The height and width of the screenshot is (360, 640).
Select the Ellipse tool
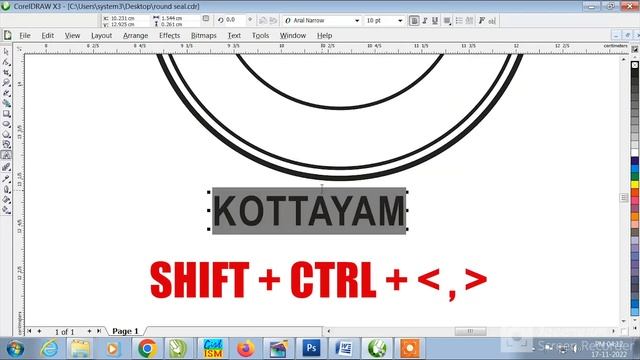[6, 124]
